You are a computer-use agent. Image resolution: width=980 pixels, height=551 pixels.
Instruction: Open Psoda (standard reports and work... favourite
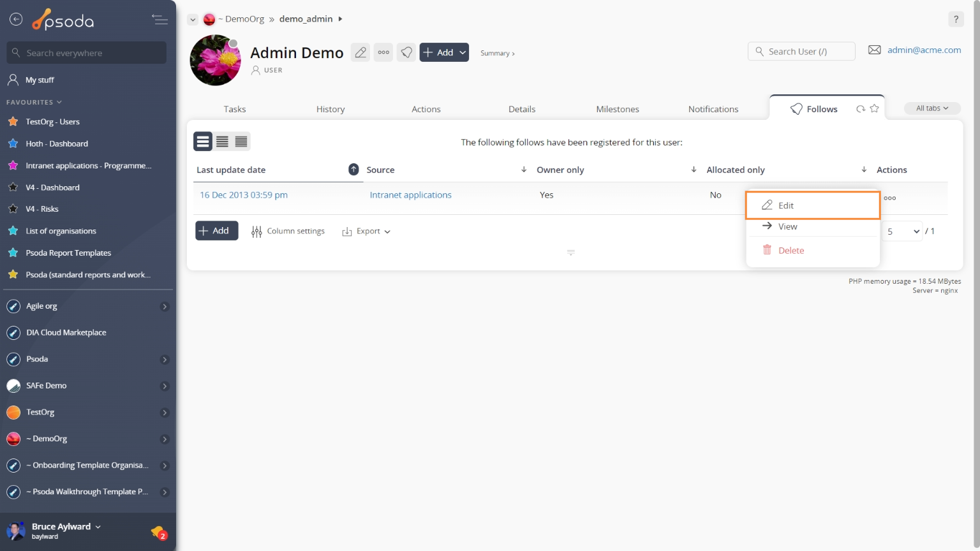88,275
